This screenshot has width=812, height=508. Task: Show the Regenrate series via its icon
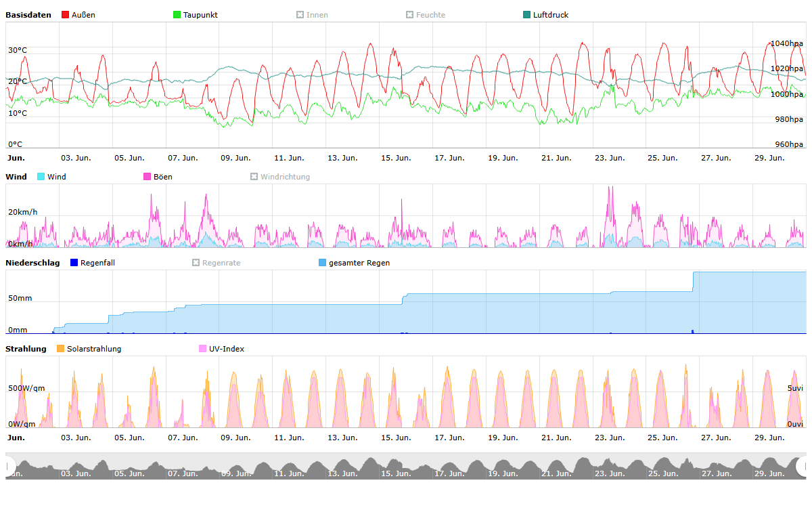196,263
